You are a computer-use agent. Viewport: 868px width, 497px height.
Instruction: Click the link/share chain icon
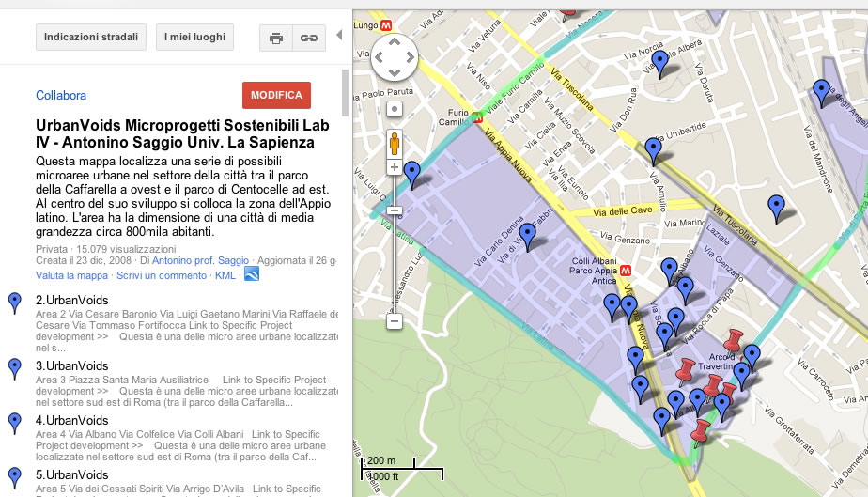(307, 38)
